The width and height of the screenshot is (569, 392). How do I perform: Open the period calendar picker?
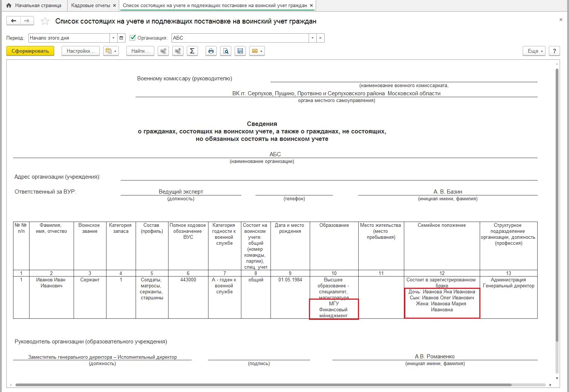point(121,38)
